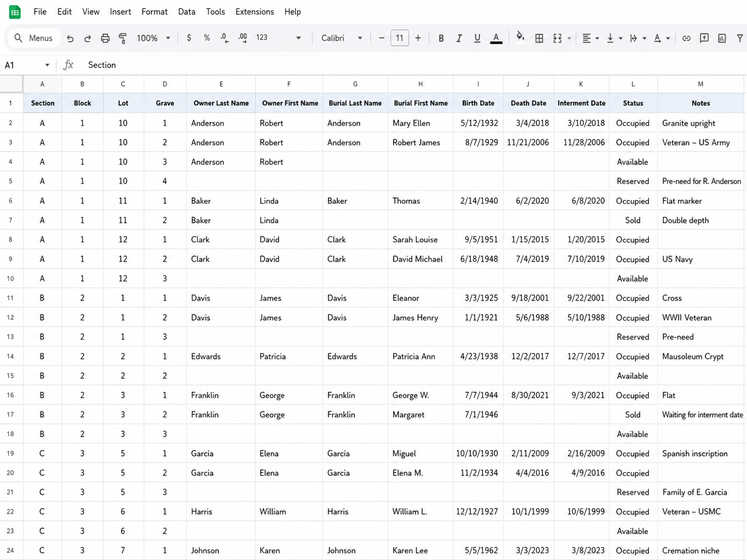
Task: Click the Redo arrow icon
Action: coord(88,38)
